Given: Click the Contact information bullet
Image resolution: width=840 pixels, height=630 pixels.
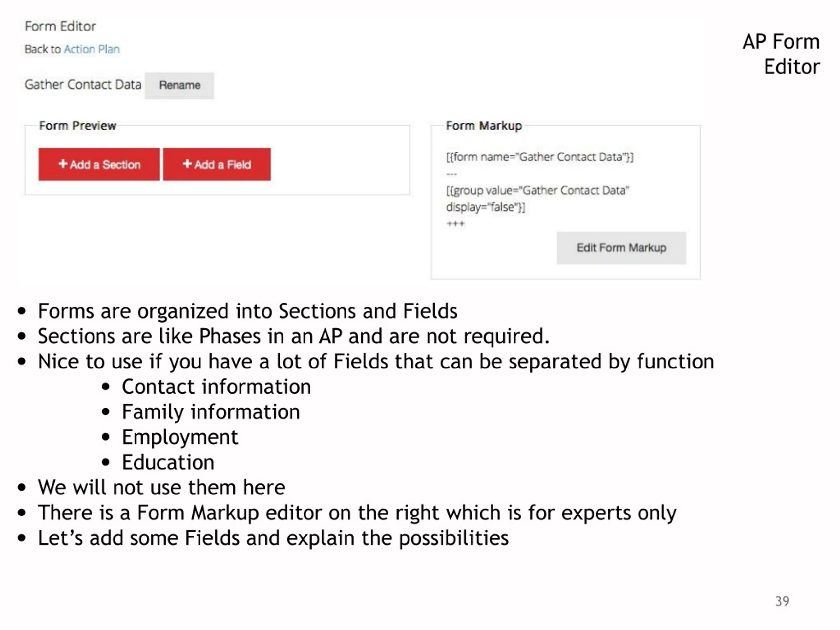Looking at the screenshot, I should coord(217,387).
